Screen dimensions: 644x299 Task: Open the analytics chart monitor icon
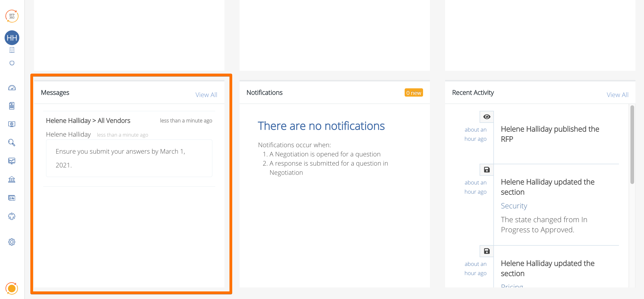pos(12,161)
